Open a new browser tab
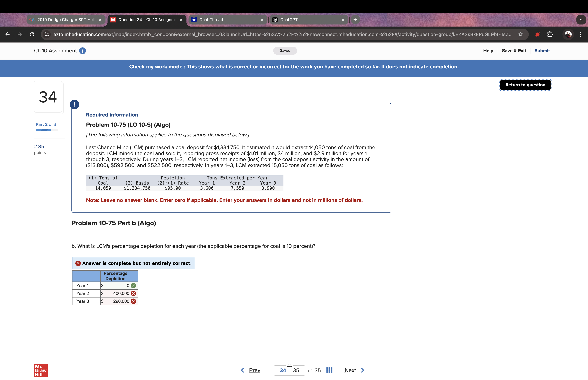Image resolution: width=588 pixels, height=380 pixels. (355, 20)
